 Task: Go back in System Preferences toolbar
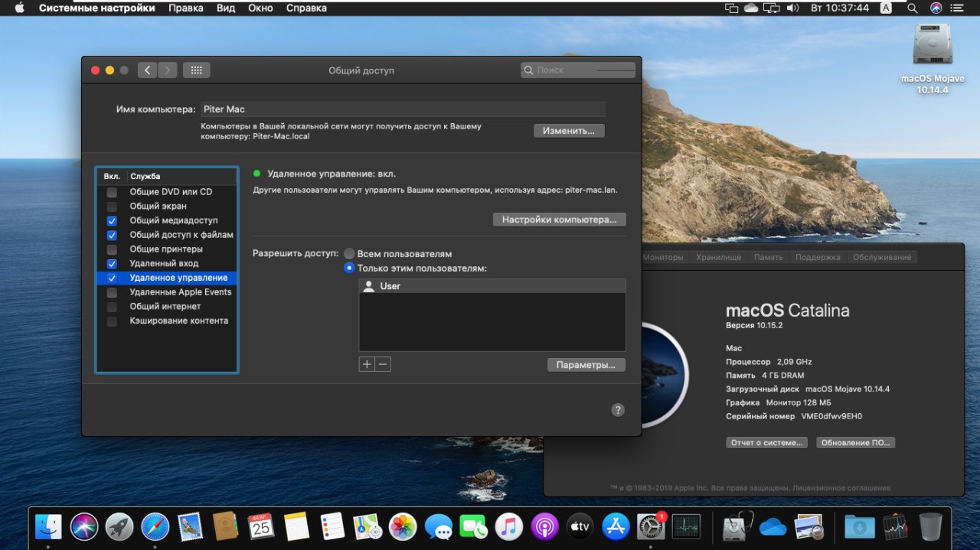[x=148, y=70]
